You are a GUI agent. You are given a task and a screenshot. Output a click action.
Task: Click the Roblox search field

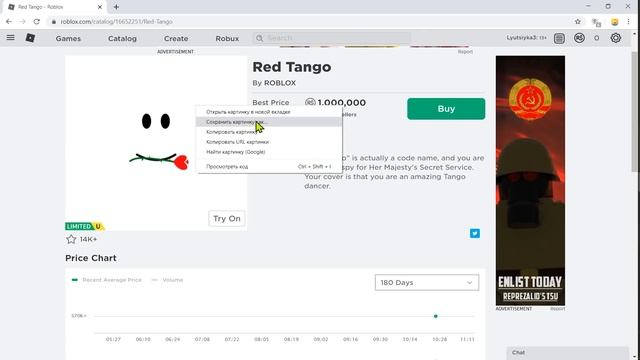331,38
